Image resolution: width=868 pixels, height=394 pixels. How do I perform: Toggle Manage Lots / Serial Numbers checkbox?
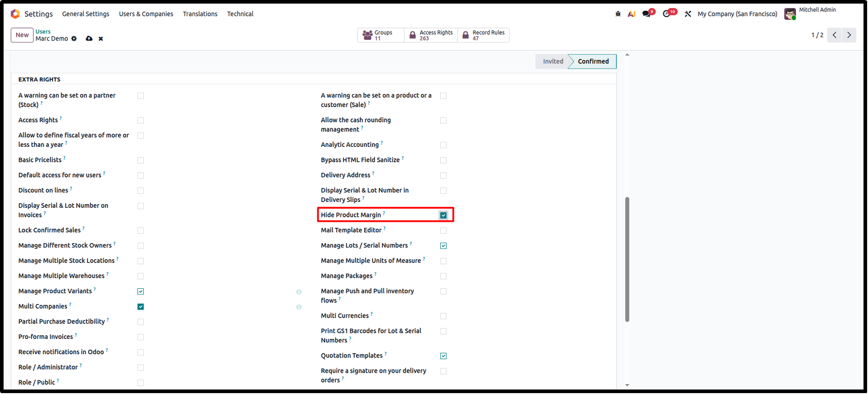pyautogui.click(x=443, y=246)
